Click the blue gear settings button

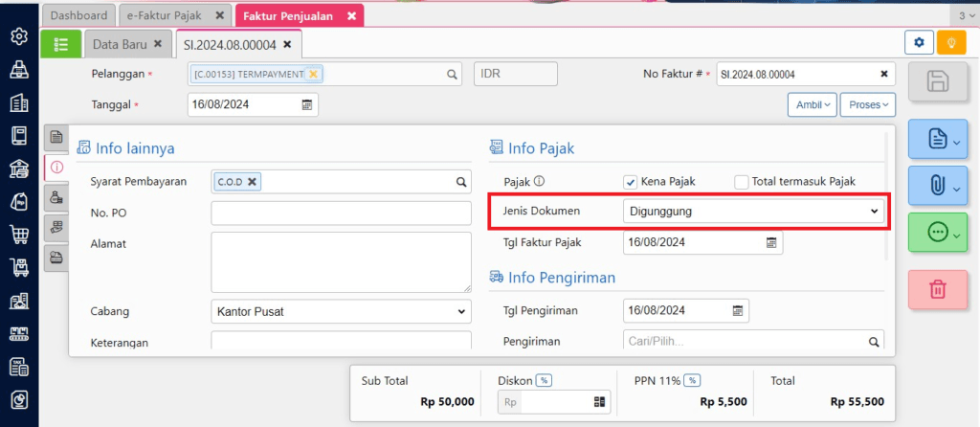919,42
